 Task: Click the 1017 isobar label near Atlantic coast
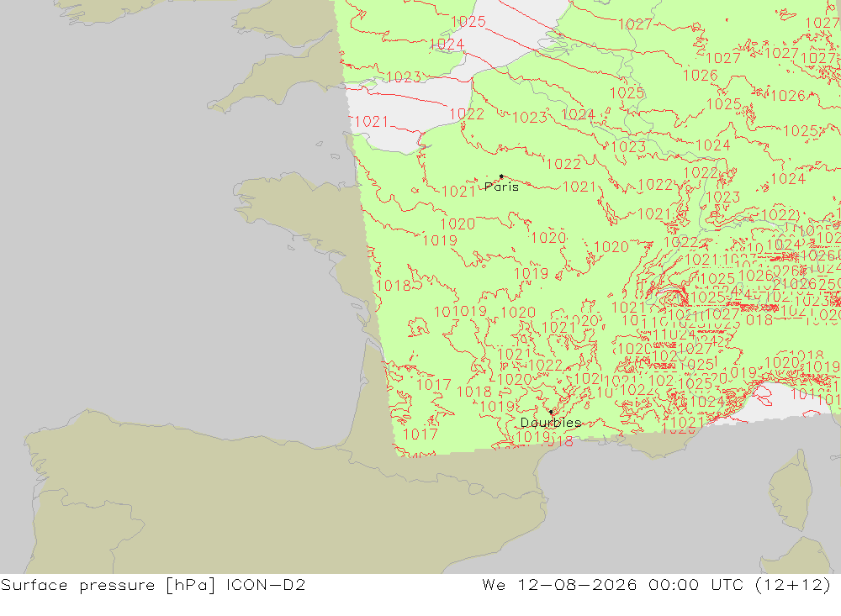point(433,385)
